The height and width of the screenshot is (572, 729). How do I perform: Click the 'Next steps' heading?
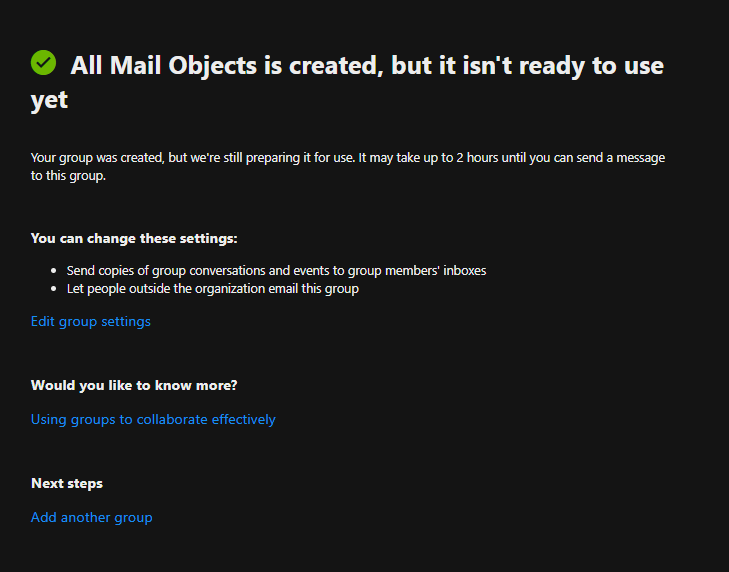67,484
